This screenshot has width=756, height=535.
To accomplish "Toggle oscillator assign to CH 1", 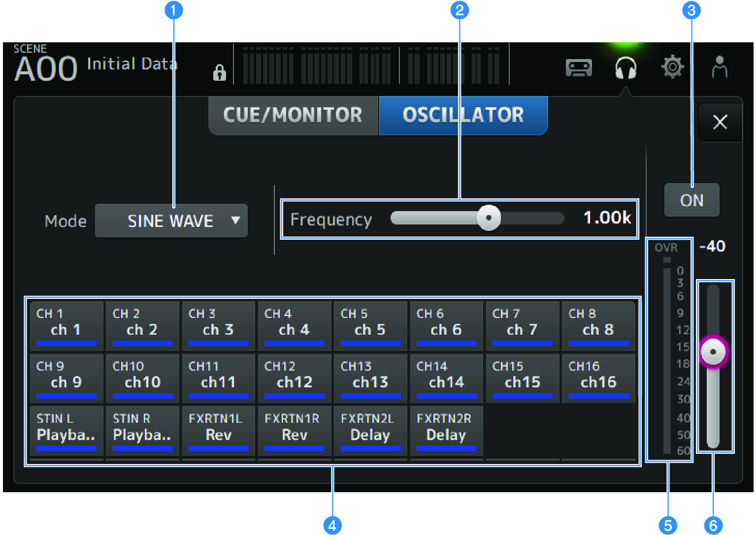I will tap(66, 325).
